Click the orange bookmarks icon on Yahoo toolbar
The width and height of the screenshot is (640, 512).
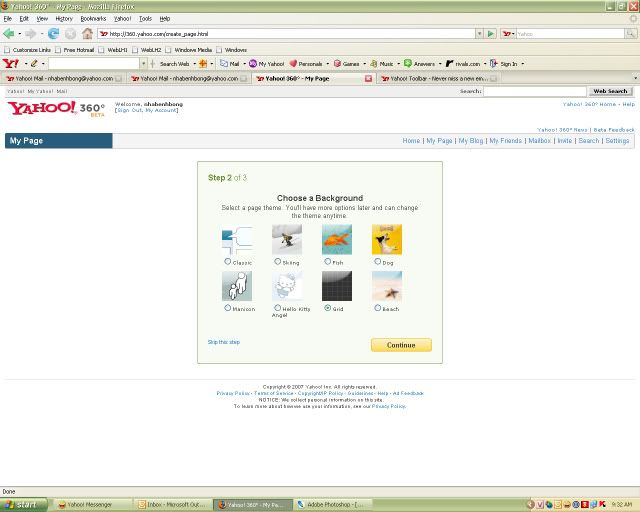point(203,64)
